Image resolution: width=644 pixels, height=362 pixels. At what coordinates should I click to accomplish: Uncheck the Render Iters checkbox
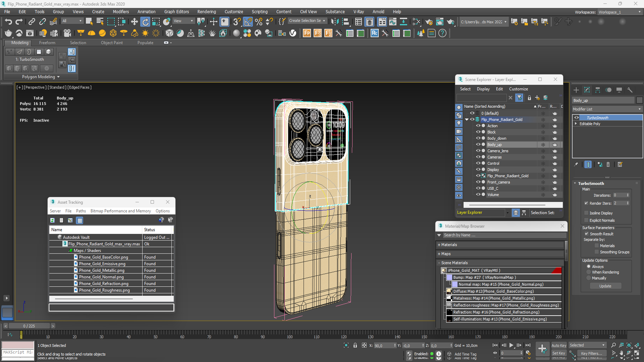pos(586,203)
